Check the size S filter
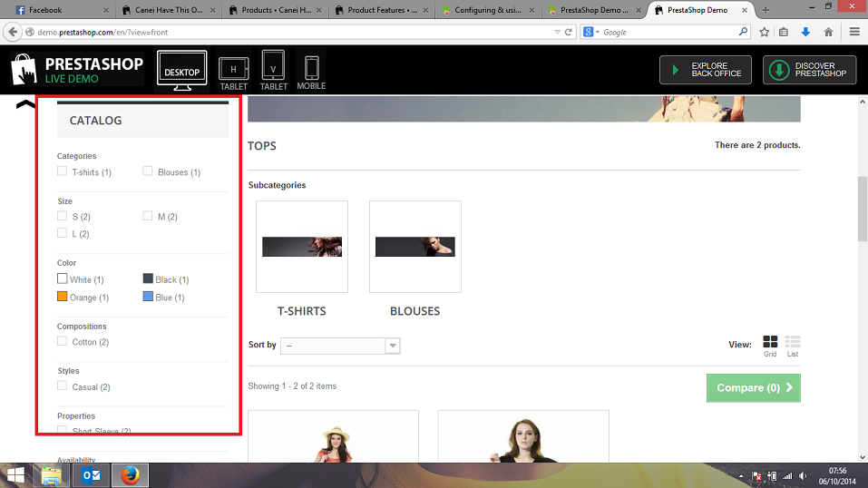The height and width of the screenshot is (488, 868). [x=62, y=216]
